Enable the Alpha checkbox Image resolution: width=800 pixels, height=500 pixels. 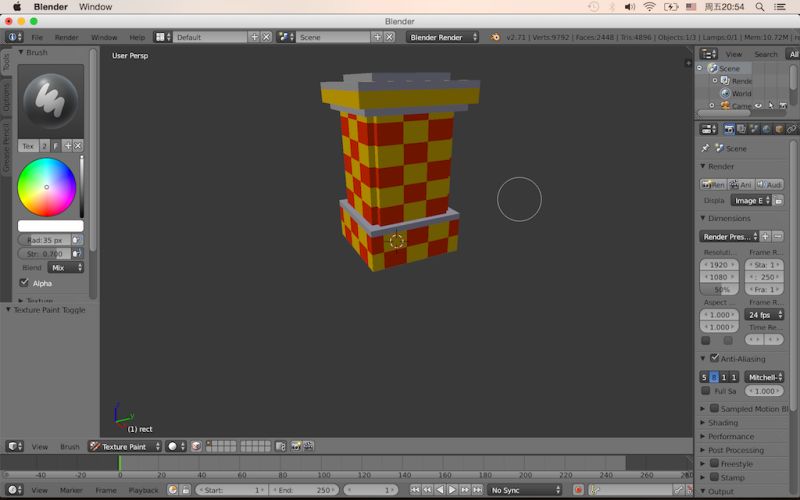click(23, 282)
